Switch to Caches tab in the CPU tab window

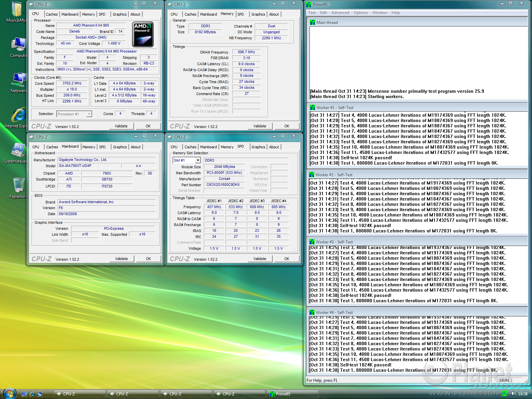[x=52, y=14]
